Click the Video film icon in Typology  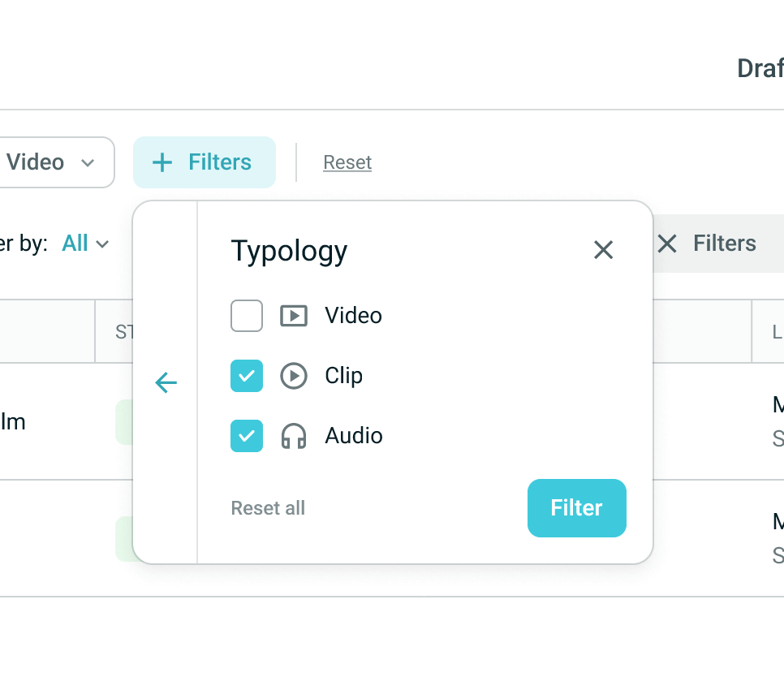point(294,316)
